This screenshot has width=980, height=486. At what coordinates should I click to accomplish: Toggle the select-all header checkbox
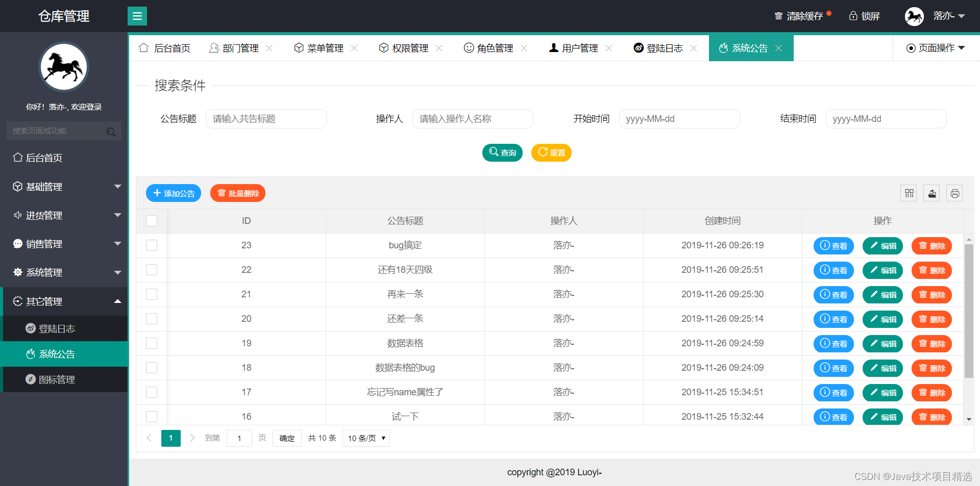152,221
